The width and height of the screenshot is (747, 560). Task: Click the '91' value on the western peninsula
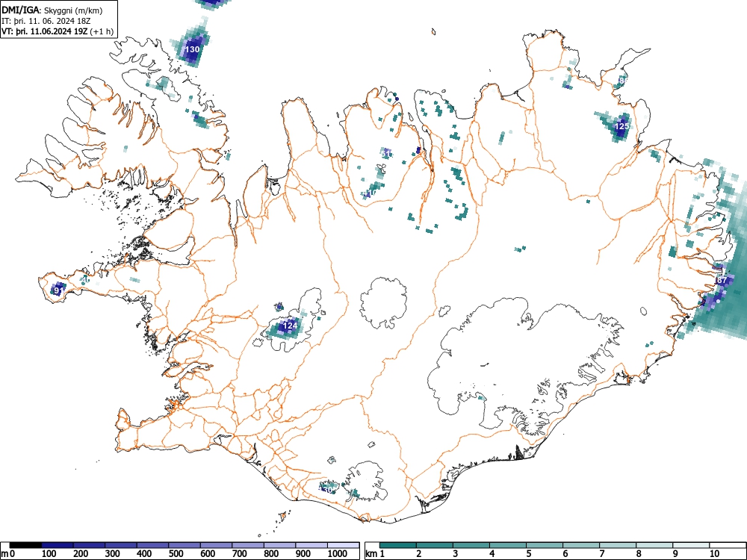(58, 290)
